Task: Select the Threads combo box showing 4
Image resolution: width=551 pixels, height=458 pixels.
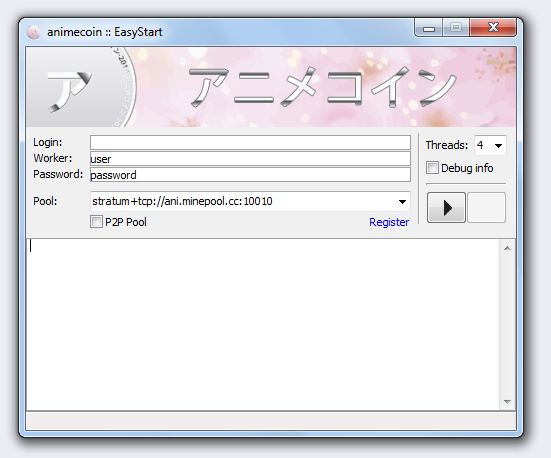Action: (x=490, y=145)
